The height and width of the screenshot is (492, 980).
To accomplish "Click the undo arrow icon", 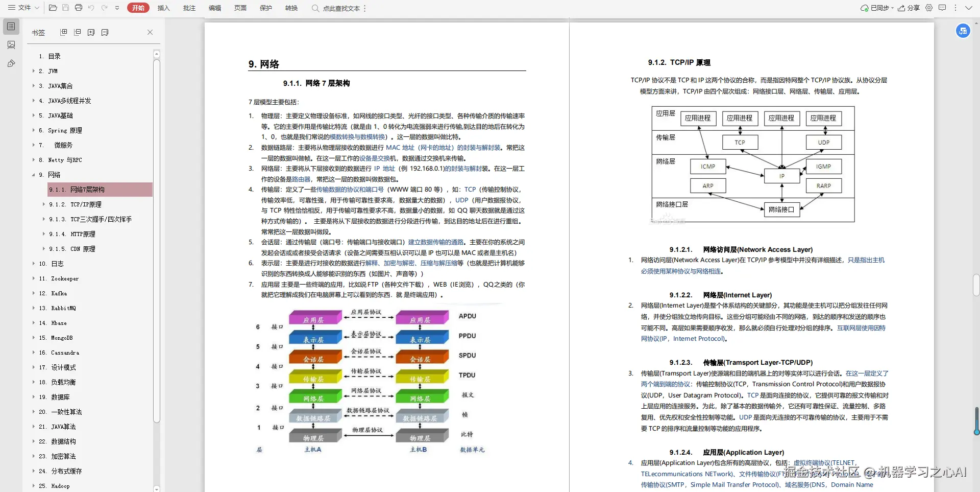I will click(x=91, y=8).
